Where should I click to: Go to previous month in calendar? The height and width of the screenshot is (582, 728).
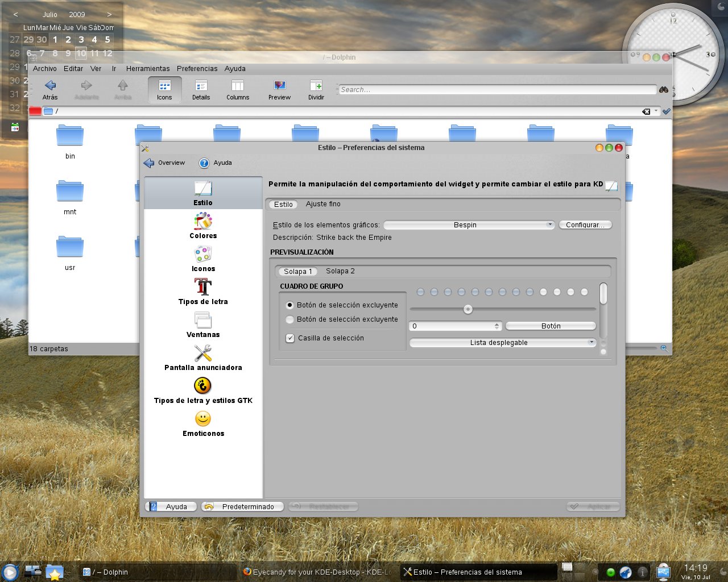[x=15, y=14]
